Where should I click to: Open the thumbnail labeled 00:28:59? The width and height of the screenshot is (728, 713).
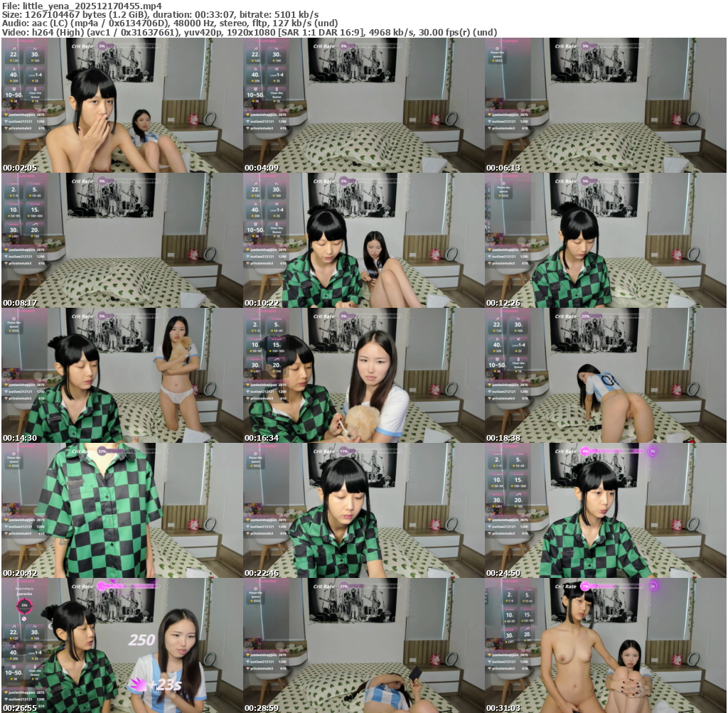pyautogui.click(x=364, y=645)
